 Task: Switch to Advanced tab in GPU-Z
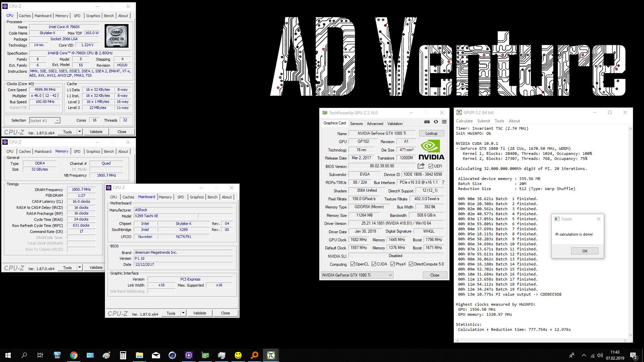pyautogui.click(x=375, y=123)
